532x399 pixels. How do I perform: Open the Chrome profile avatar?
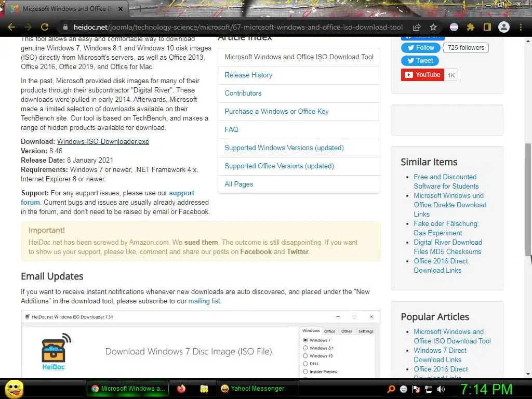pyautogui.click(x=504, y=27)
